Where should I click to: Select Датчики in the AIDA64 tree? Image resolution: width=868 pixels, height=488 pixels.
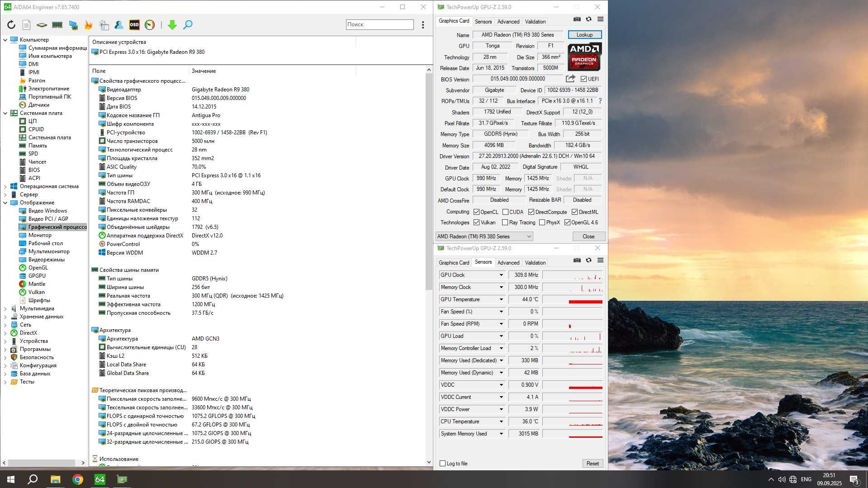[x=39, y=105]
